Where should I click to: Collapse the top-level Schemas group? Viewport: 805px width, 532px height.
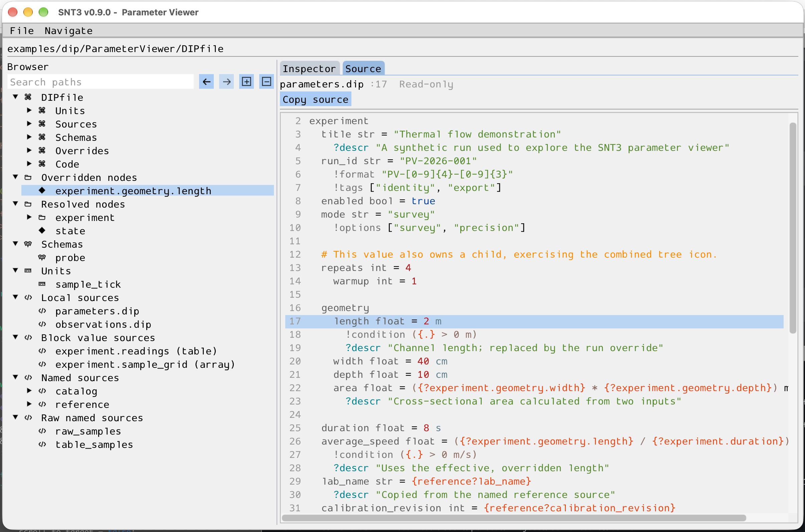tap(15, 244)
